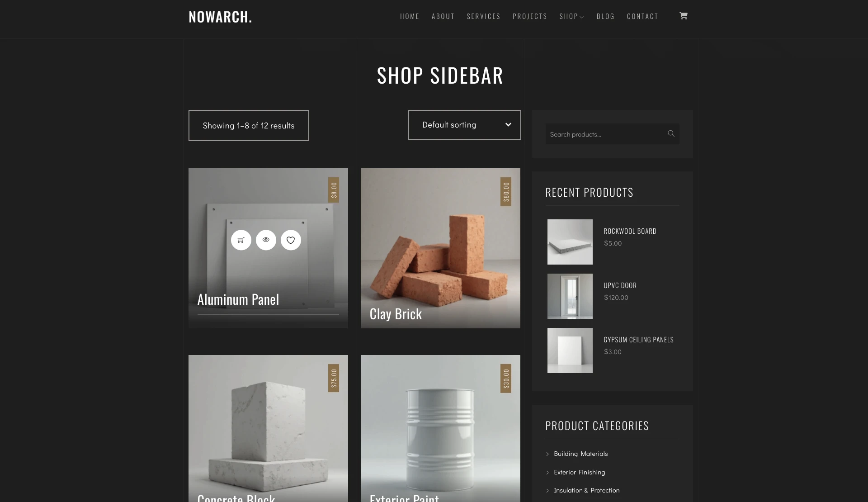Expand the SHOP menu chevron
Viewport: 868px width, 502px height.
[582, 17]
